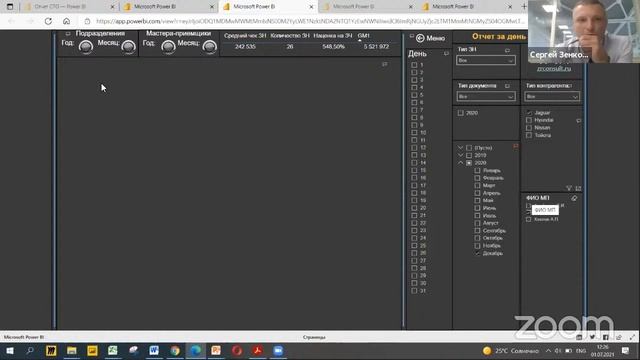Check day 1 in the День list
Viewport: 640px width, 360px height.
(414, 65)
